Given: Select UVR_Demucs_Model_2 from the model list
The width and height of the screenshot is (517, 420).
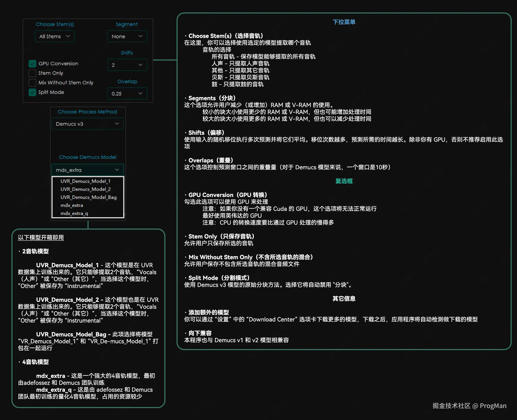Looking at the screenshot, I should 85,189.
